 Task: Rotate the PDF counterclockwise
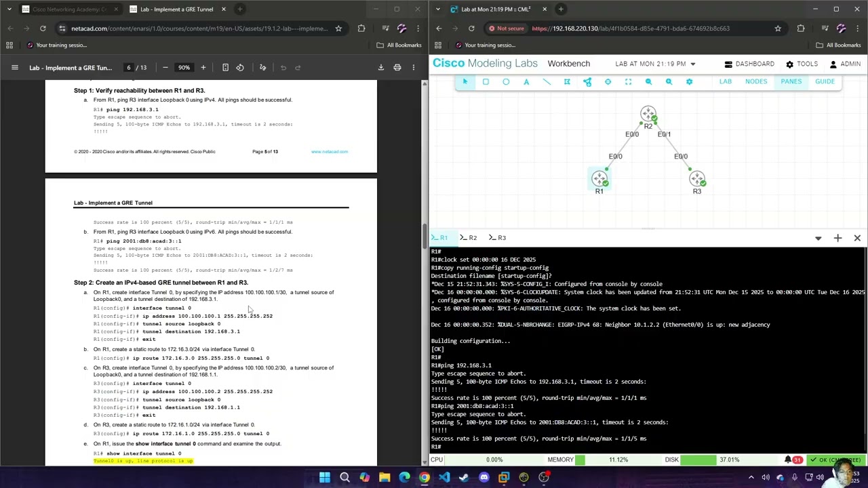[240, 67]
